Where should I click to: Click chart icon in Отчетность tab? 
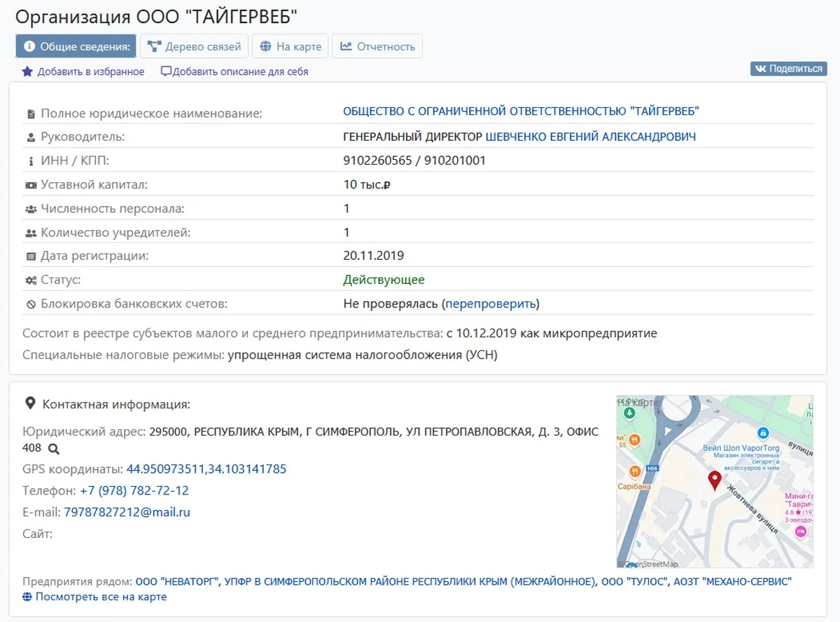[346, 46]
